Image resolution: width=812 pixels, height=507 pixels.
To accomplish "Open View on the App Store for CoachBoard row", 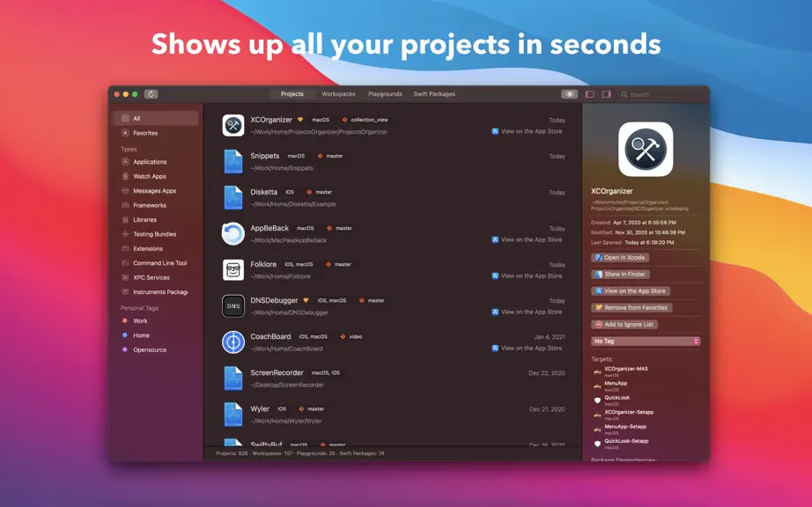I will [527, 349].
